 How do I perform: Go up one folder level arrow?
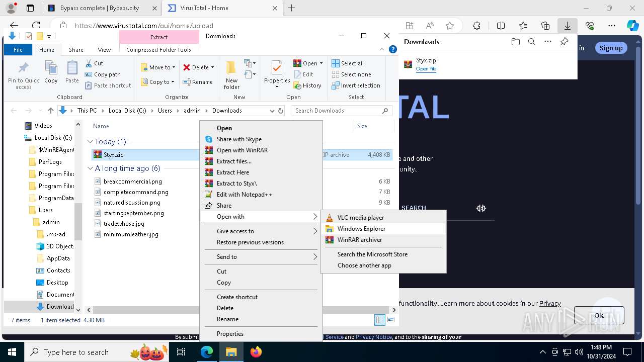[50, 111]
